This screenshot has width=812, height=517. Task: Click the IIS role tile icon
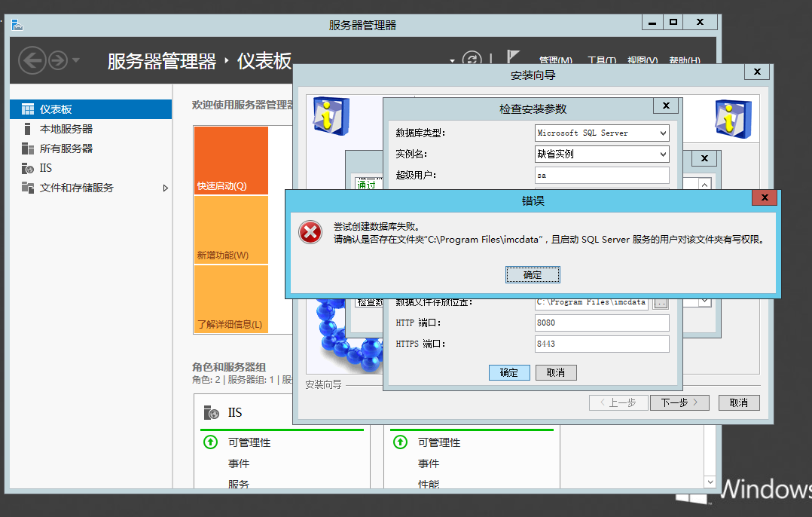click(211, 412)
